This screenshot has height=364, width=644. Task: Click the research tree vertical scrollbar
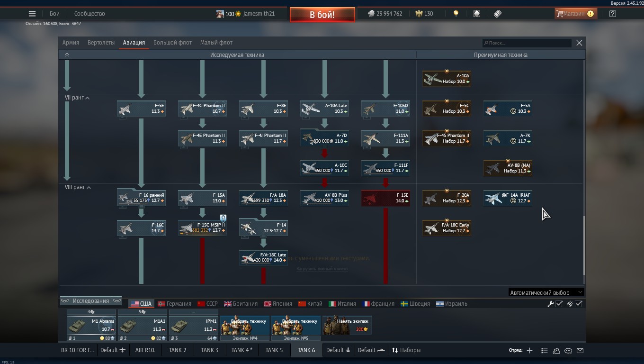pyautogui.click(x=584, y=246)
